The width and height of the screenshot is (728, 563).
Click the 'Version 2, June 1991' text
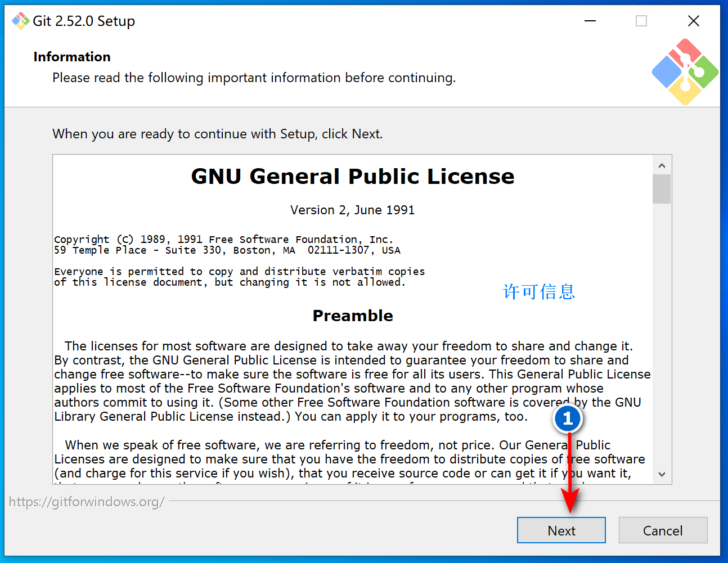[x=353, y=210]
